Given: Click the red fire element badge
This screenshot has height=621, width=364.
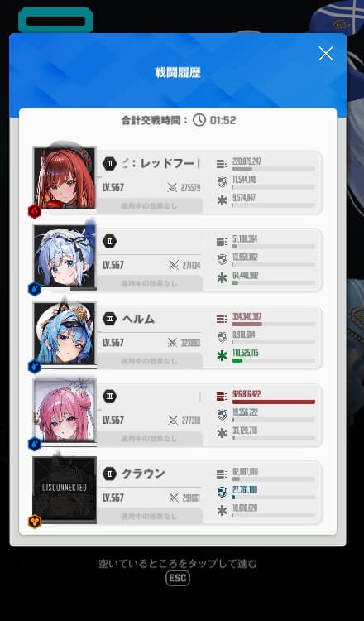Looking at the screenshot, I should click(x=35, y=212).
